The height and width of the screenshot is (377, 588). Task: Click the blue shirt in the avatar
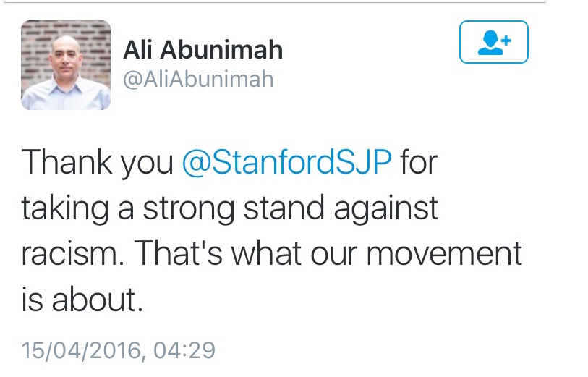66,94
